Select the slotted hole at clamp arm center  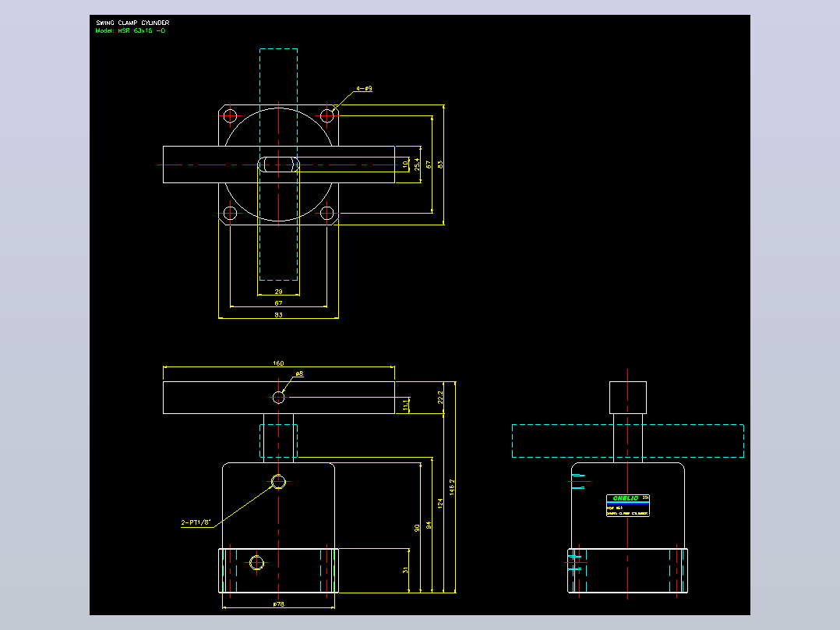point(279,165)
